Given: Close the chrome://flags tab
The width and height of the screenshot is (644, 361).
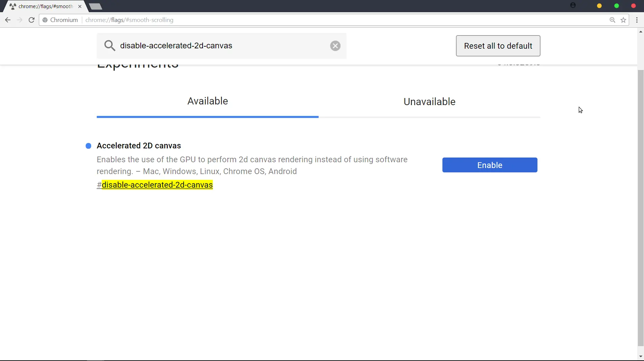Looking at the screenshot, I should coord(80,6).
